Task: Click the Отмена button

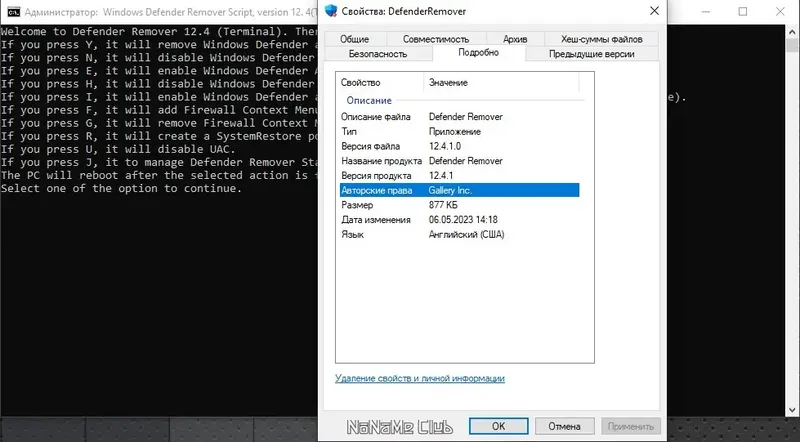Action: coord(564,426)
